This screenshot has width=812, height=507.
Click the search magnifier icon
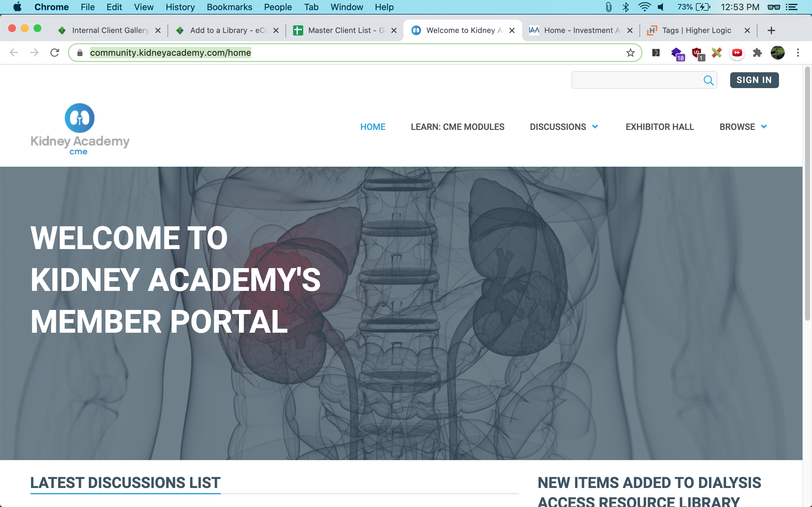(708, 80)
